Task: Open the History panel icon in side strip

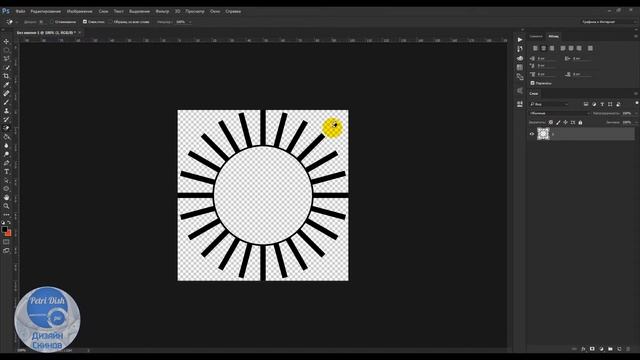Action: [x=520, y=49]
